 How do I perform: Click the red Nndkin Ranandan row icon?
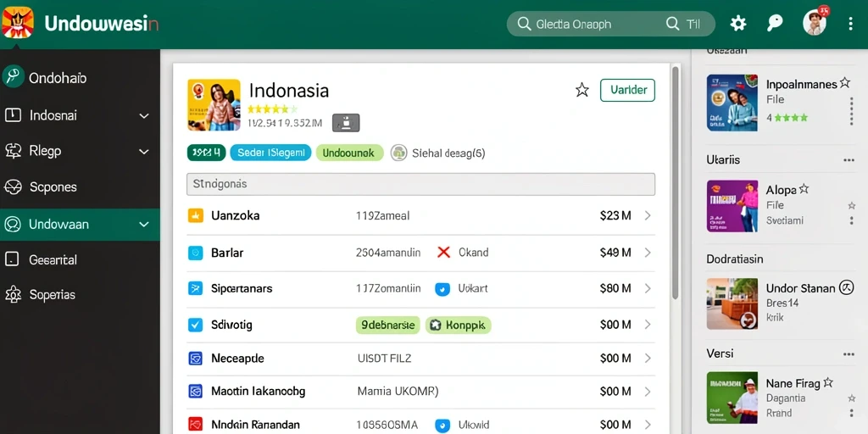coord(196,424)
